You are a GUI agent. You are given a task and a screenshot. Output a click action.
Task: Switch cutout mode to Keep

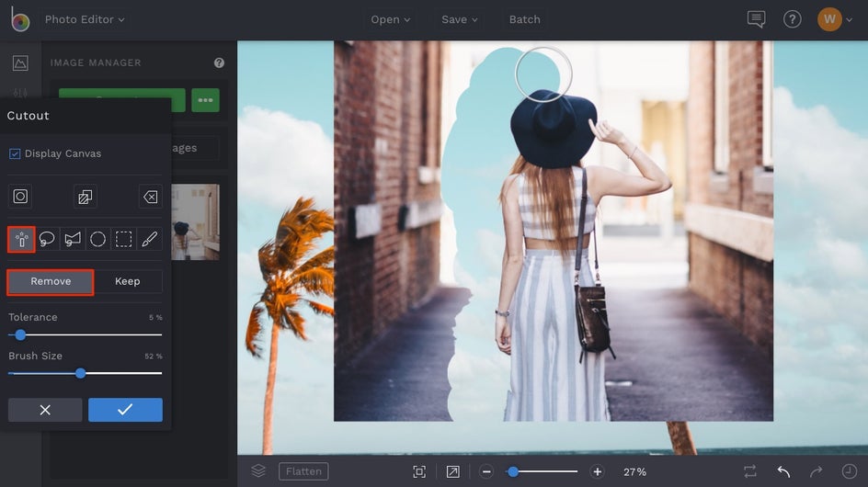click(x=128, y=281)
